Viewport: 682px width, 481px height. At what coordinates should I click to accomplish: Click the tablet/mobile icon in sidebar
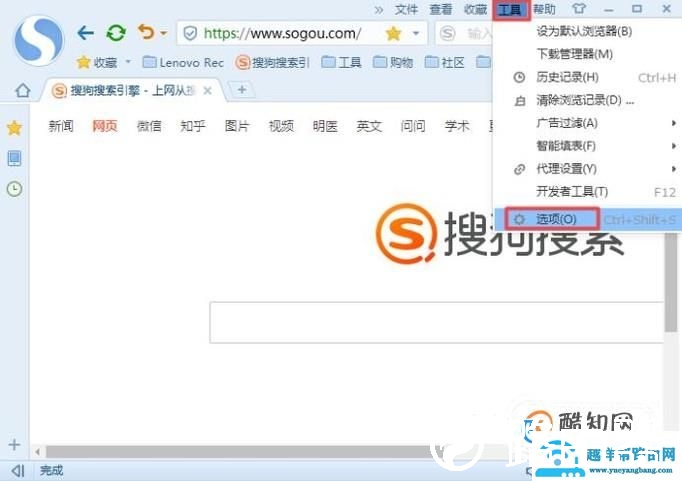coord(14,158)
